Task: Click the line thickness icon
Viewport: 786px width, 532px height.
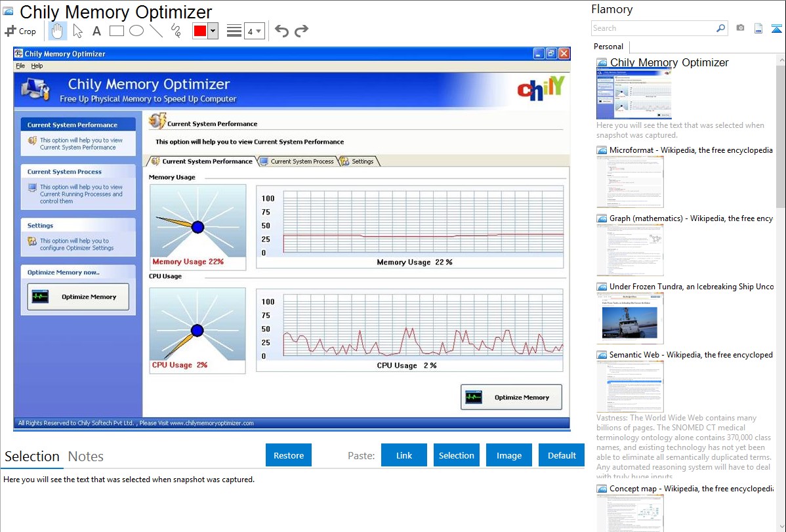Action: click(234, 31)
